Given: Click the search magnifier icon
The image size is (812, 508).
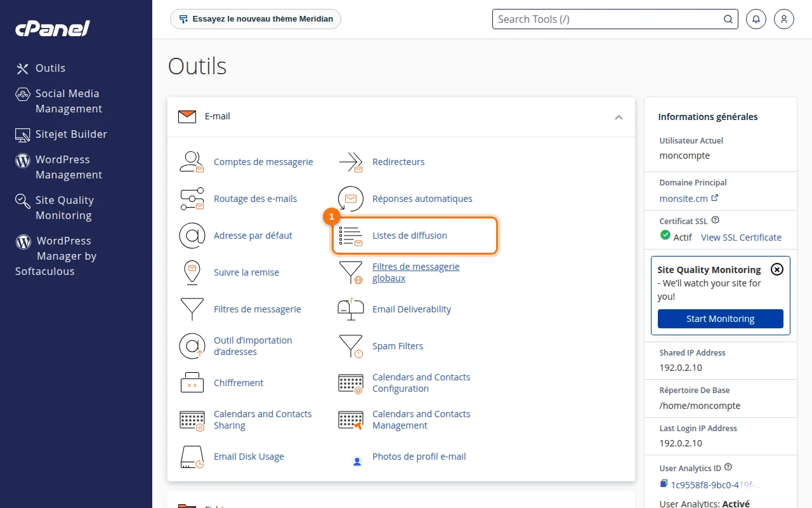Looking at the screenshot, I should point(728,19).
